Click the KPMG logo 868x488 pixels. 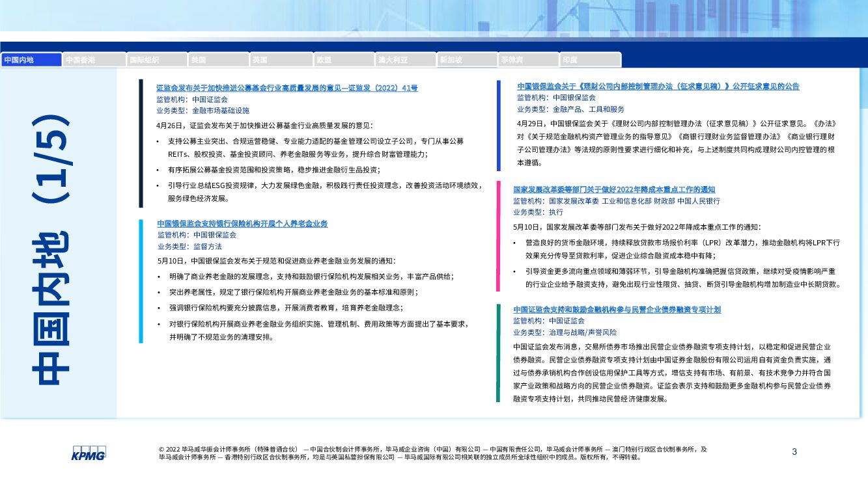(89, 454)
